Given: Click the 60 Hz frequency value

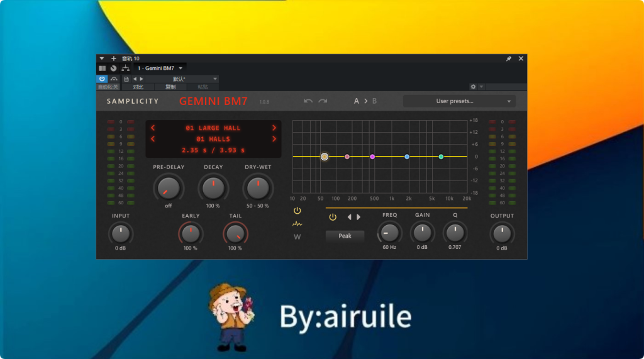Looking at the screenshot, I should 389,247.
